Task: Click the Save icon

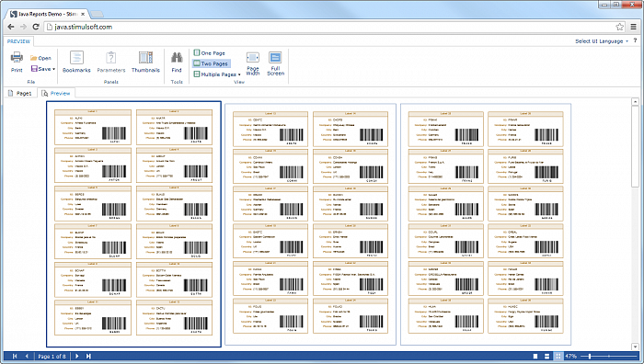Action: coord(34,69)
